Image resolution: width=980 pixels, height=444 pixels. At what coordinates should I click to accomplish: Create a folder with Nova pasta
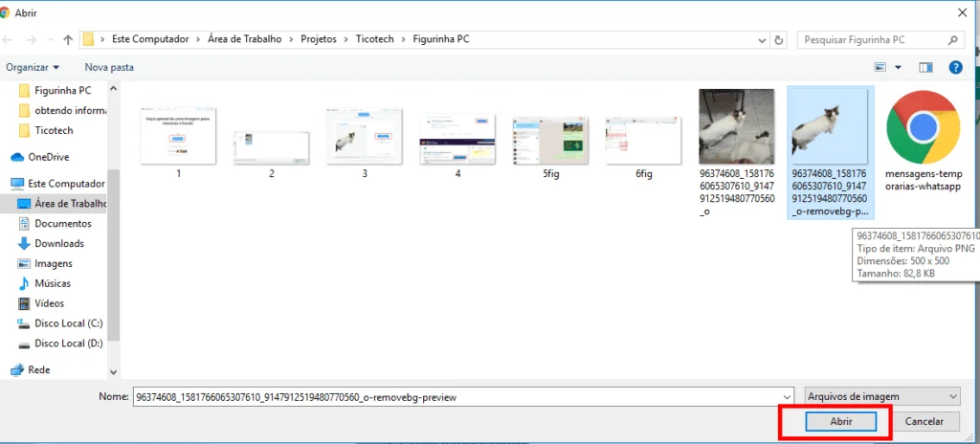[x=109, y=67]
